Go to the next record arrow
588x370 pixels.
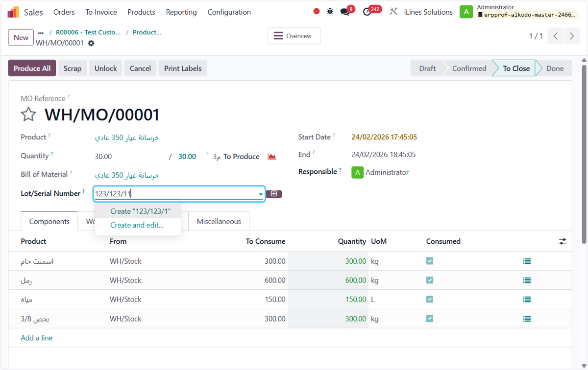coord(571,36)
